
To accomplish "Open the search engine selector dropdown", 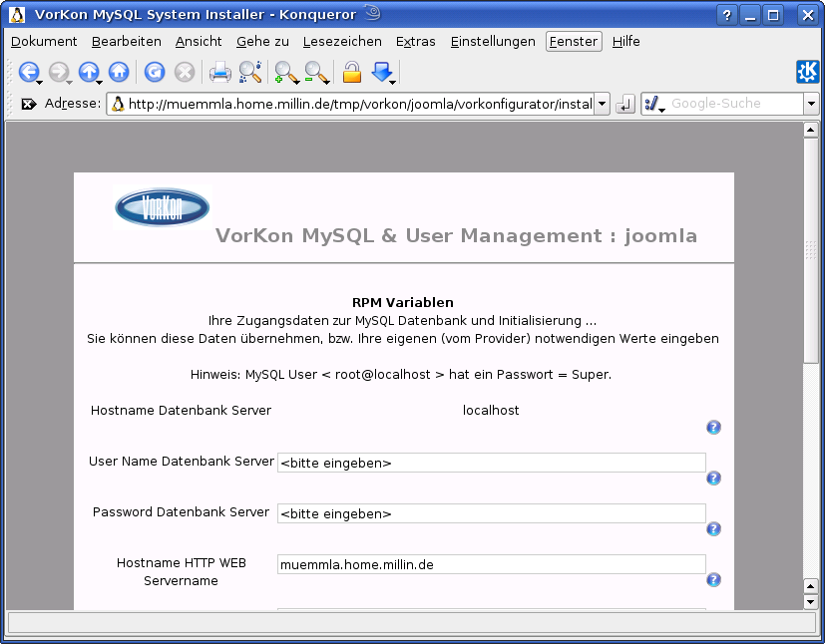I will tap(655, 104).
